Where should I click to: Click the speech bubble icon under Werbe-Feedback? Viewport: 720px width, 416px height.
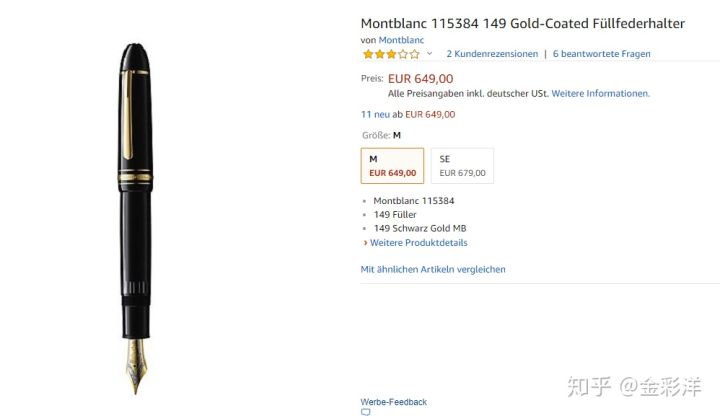(366, 411)
